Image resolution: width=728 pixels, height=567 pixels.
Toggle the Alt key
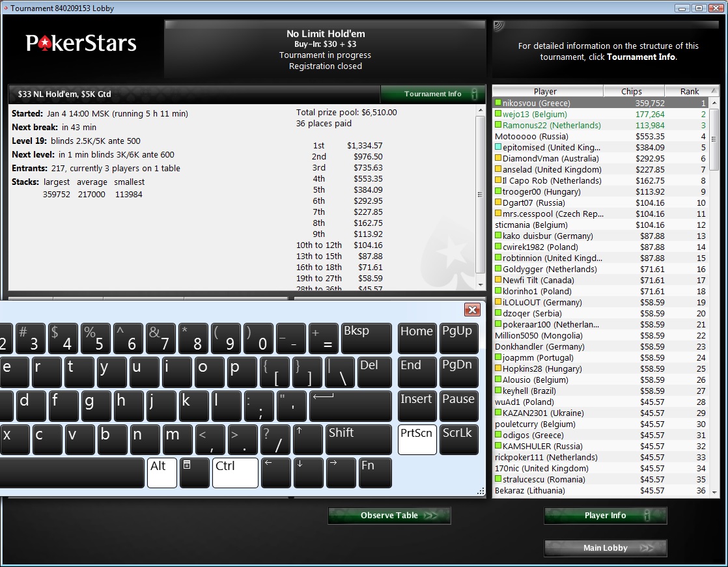coord(162,473)
